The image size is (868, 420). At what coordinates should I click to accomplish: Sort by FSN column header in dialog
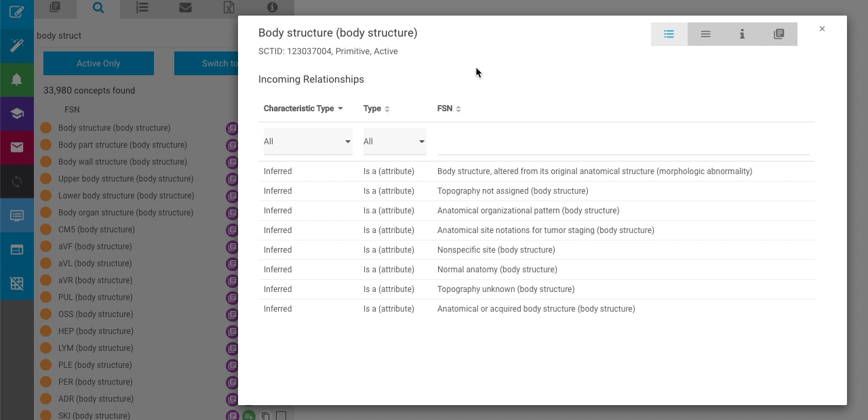click(x=449, y=108)
